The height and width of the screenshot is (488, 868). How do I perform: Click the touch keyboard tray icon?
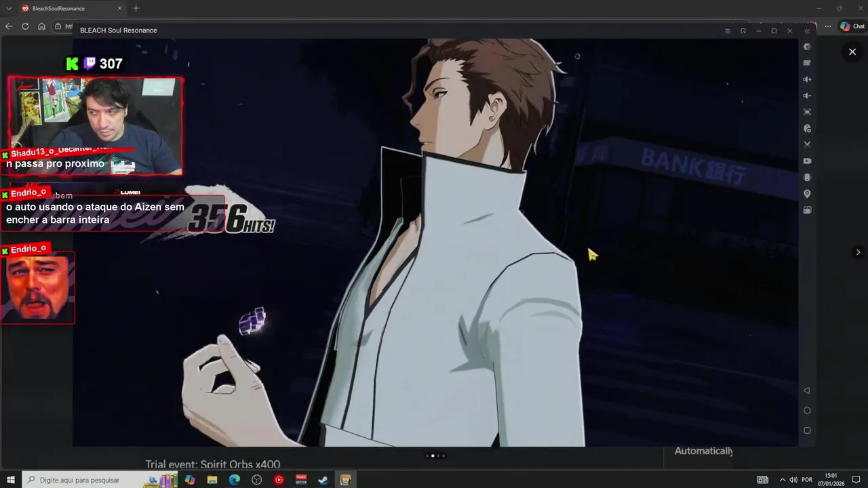[762, 480]
